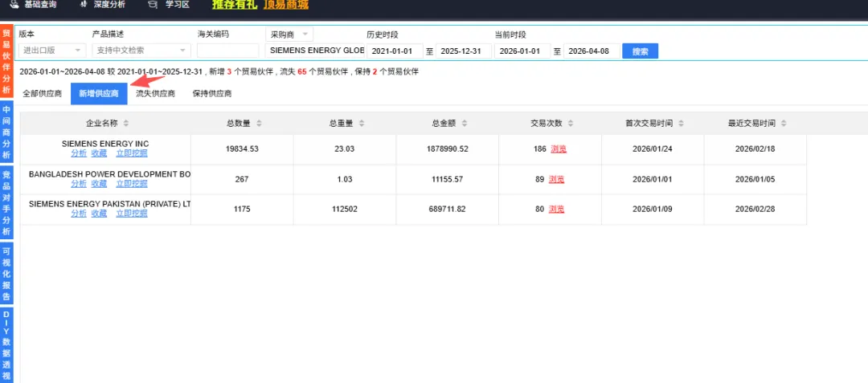The width and height of the screenshot is (868, 383).
Task: Click 浏览 next to 89 transactions
Action: tap(556, 179)
